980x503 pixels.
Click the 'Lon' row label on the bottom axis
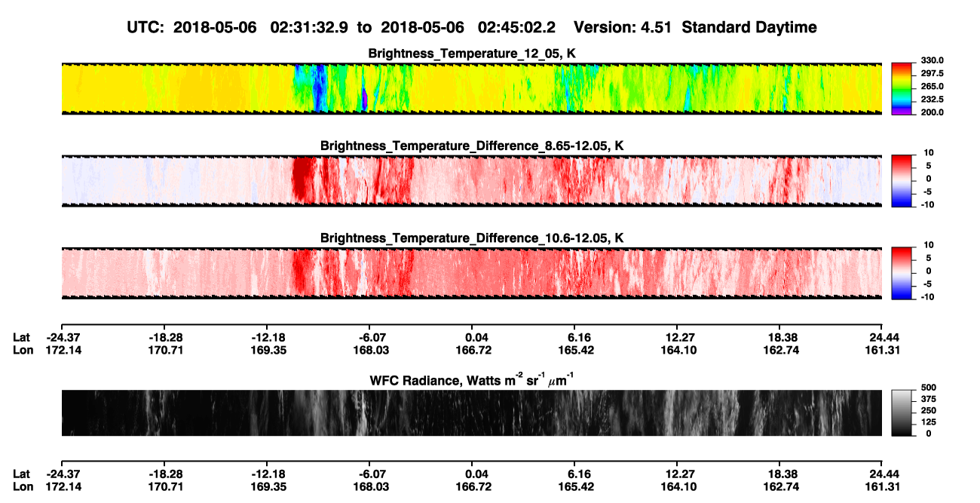click(23, 487)
